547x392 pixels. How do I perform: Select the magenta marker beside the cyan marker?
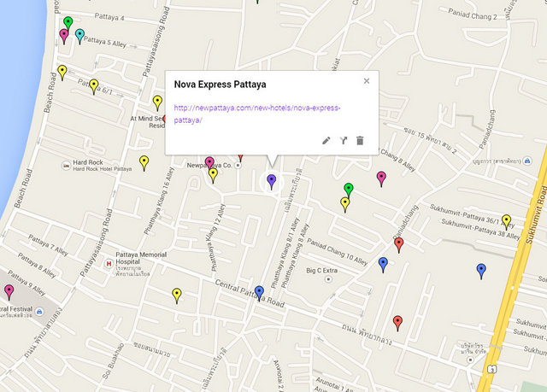pos(64,37)
